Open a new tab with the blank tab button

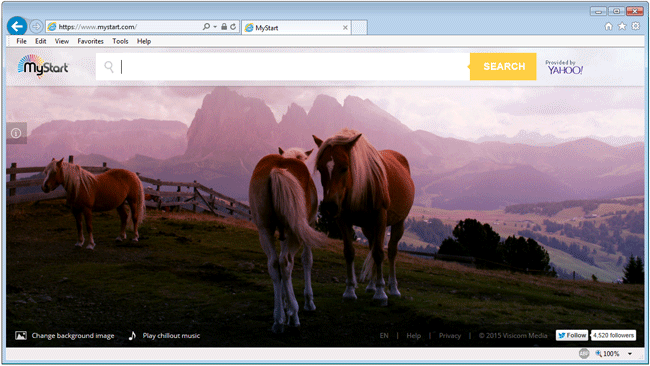click(359, 28)
